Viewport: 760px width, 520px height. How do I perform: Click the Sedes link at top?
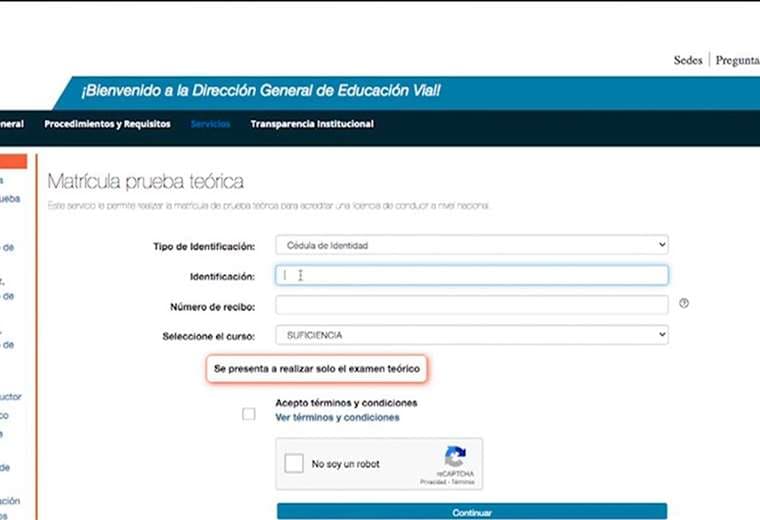(x=688, y=60)
